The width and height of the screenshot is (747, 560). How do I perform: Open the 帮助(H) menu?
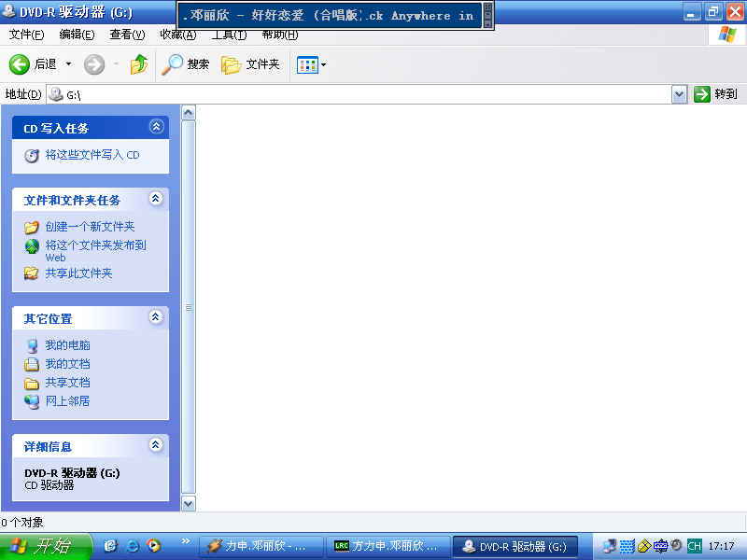click(279, 35)
